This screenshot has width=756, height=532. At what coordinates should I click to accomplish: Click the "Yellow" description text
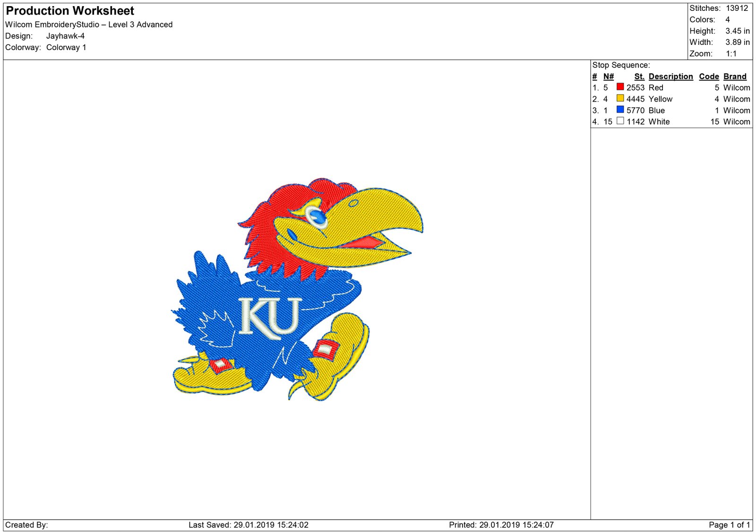(x=661, y=99)
